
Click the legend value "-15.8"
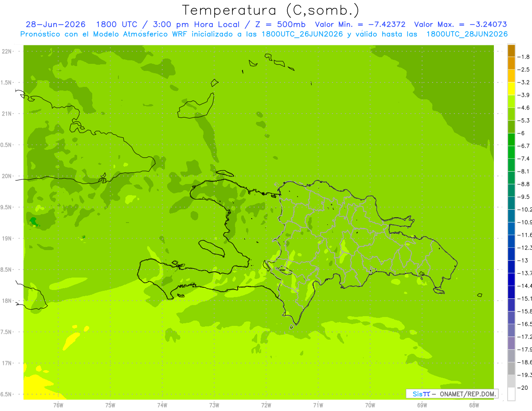[525, 311]
